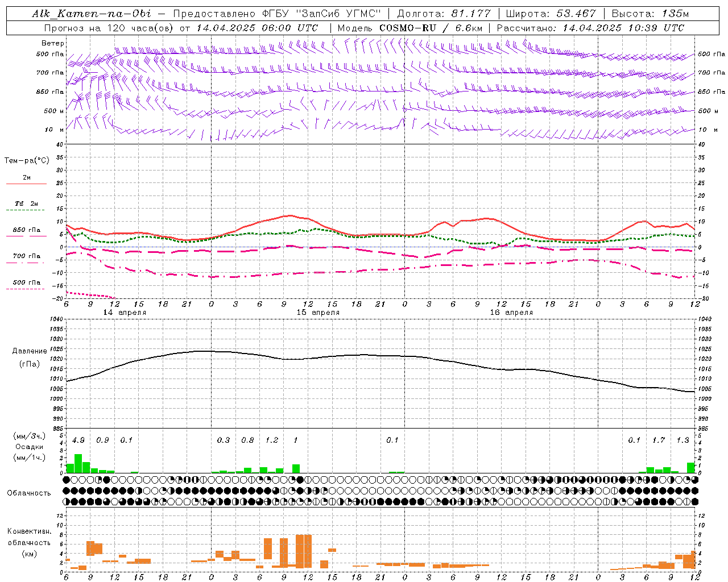Select the 850 гПа entry in temperature legend
This screenshot has width=728, height=582.
coord(27,230)
